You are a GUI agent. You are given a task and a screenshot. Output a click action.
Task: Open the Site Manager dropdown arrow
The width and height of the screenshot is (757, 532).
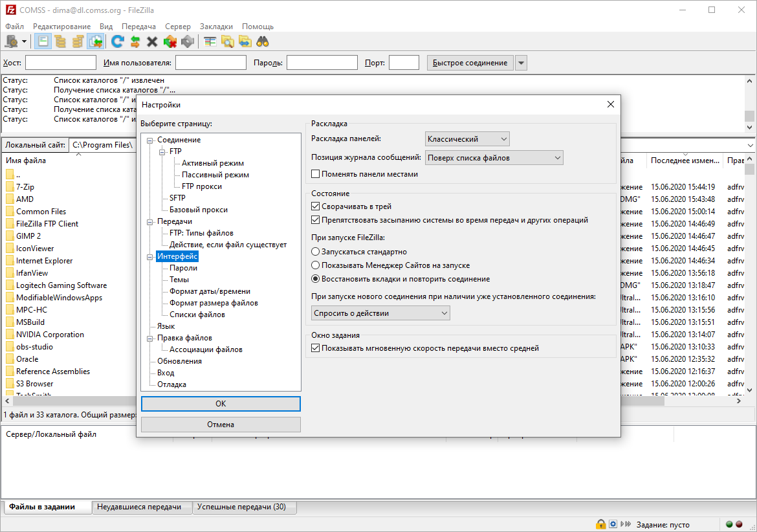click(24, 42)
